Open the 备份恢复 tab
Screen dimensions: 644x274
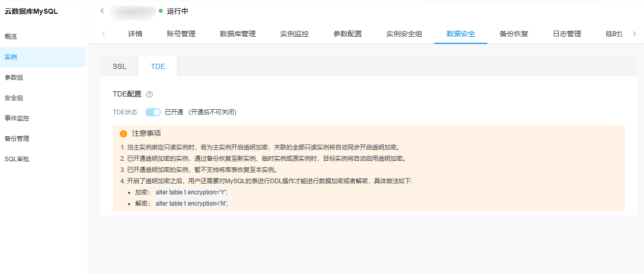[514, 34]
